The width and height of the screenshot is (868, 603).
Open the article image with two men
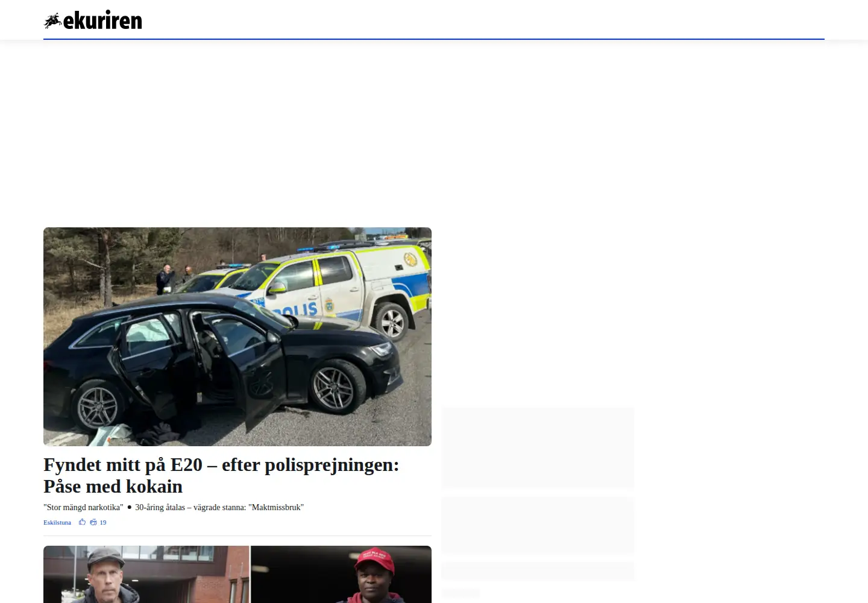(237, 574)
